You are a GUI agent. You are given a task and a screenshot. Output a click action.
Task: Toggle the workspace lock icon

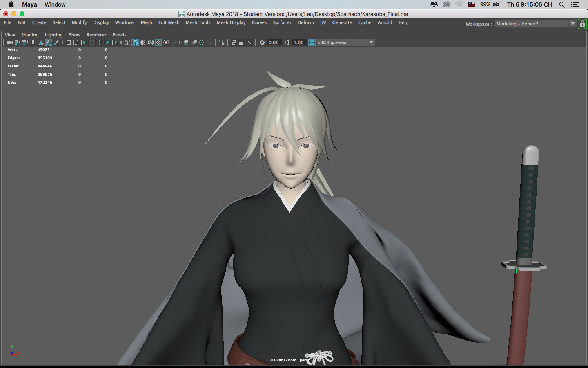click(x=582, y=24)
